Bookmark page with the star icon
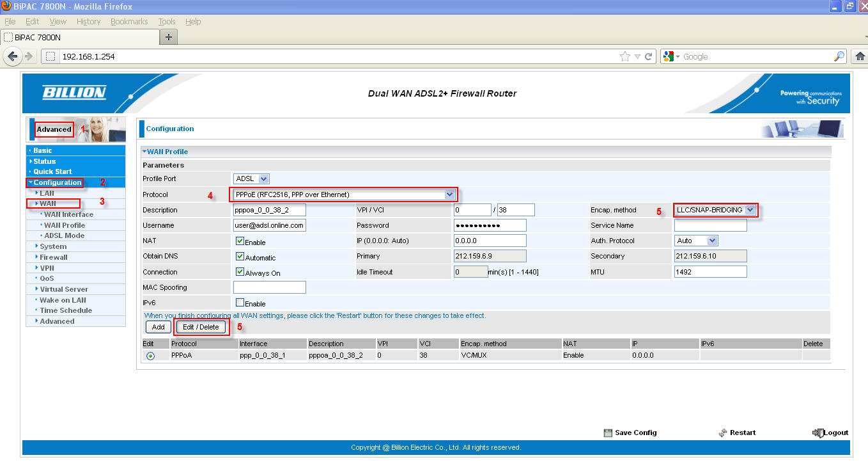The height and width of the screenshot is (469, 868). 625,56
